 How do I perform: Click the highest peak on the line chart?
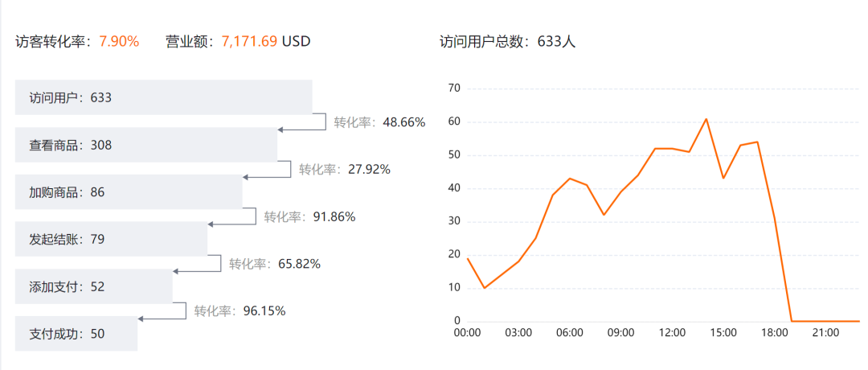(x=706, y=119)
